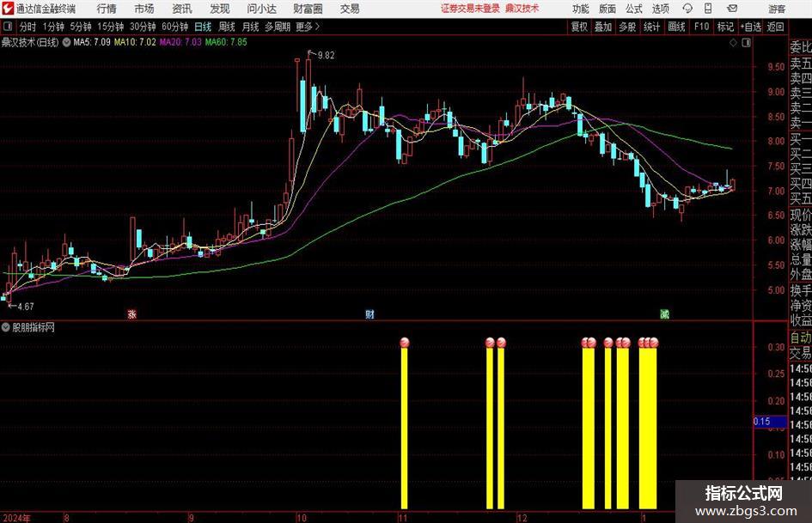
Task: Open the 行情 menu
Action: click(x=107, y=9)
